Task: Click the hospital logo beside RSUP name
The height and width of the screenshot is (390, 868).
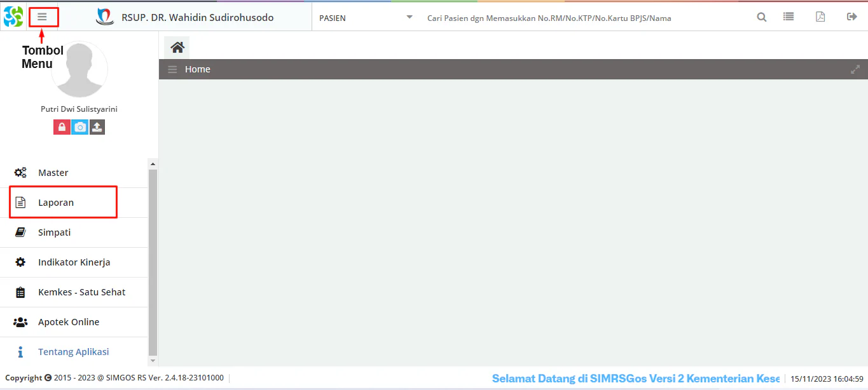Action: [x=105, y=17]
